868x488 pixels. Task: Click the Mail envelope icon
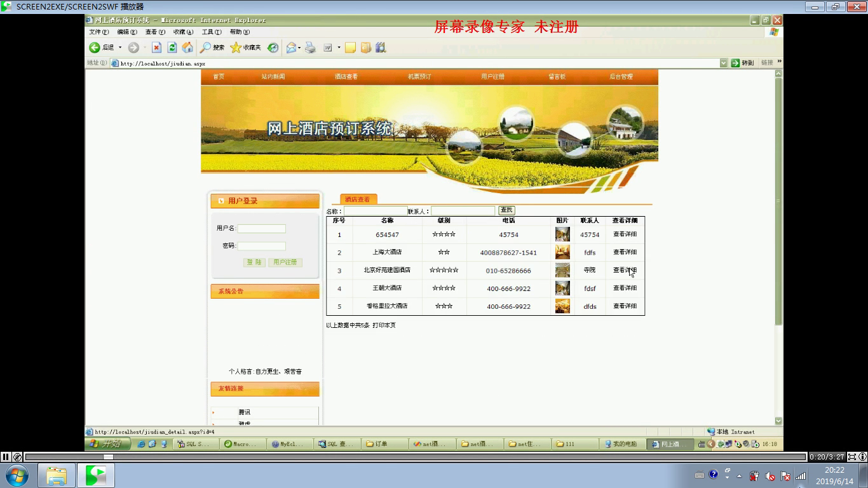[291, 48]
